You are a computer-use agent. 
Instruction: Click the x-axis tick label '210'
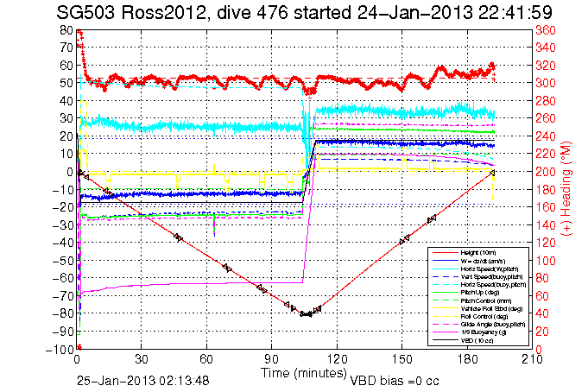532,359
